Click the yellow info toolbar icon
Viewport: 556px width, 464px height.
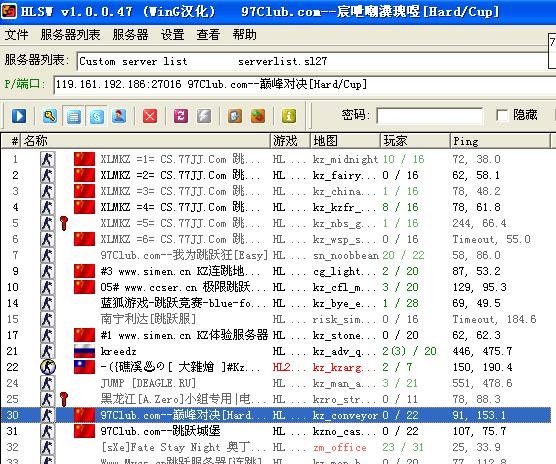point(289,116)
